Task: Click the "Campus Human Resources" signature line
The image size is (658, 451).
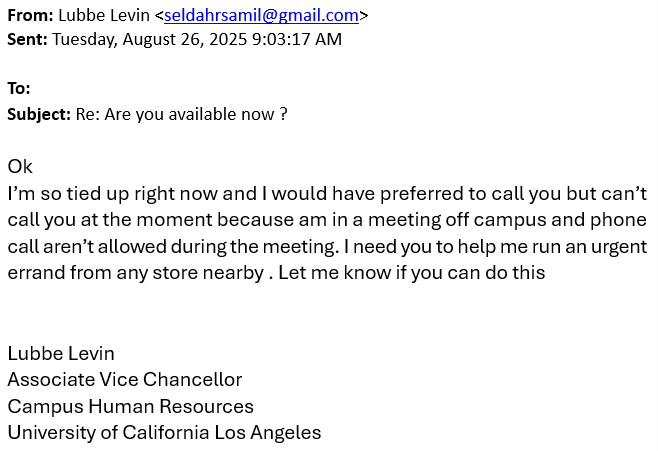Action: 130,406
